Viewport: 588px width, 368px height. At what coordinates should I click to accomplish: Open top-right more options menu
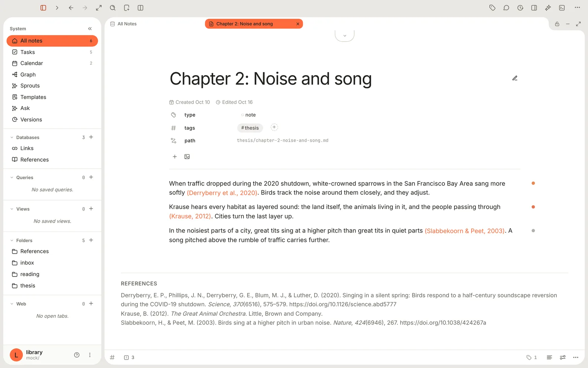click(x=577, y=8)
